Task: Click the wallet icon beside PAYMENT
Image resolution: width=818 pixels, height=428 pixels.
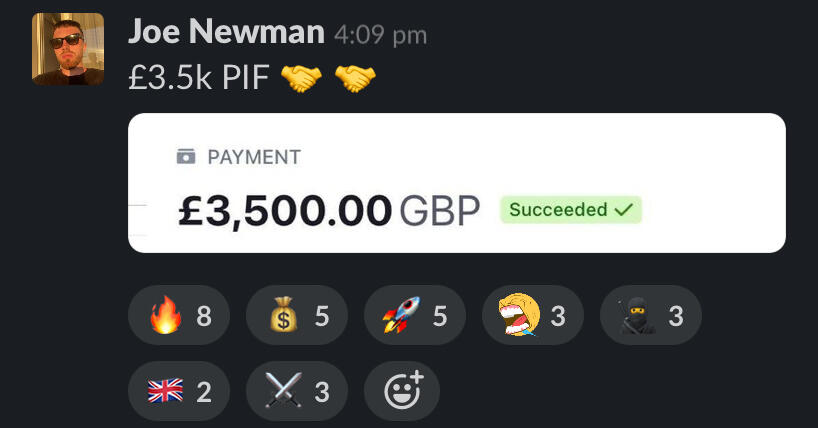Action: 186,156
